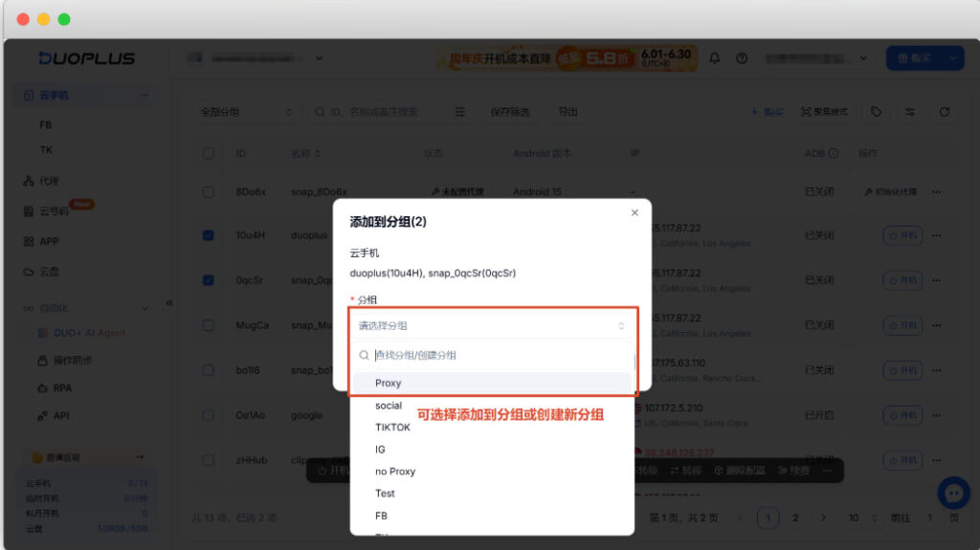Viewport: 980px width, 550px height.
Task: Select the no Proxy group option
Action: (x=493, y=472)
